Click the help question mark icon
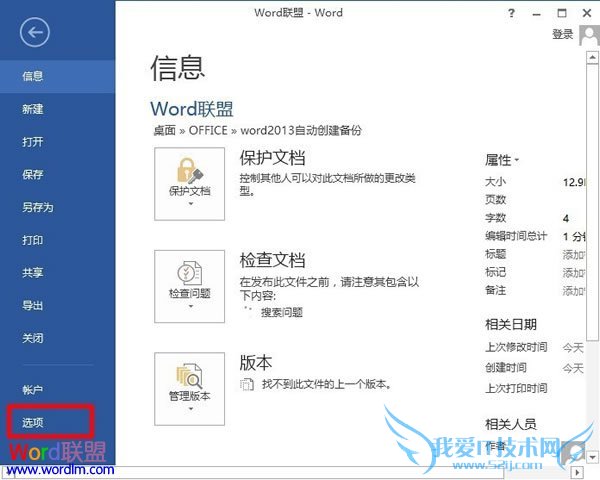600x480 pixels. pos(511,14)
